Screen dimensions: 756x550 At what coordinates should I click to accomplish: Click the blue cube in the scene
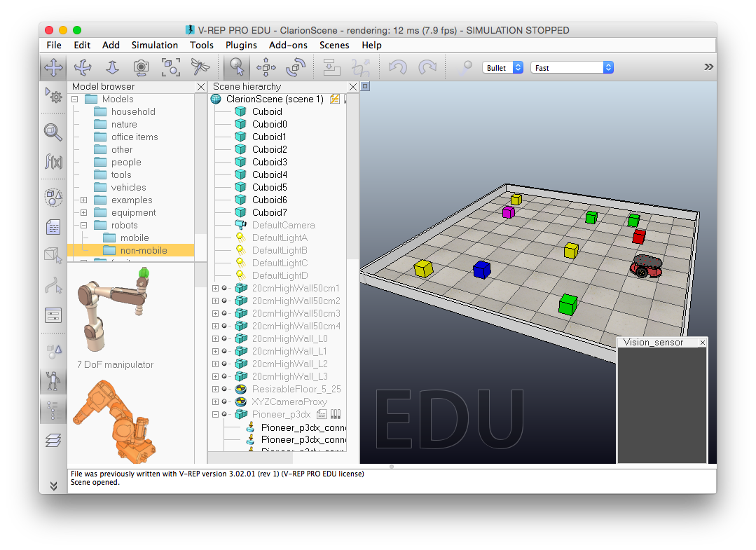(x=481, y=270)
